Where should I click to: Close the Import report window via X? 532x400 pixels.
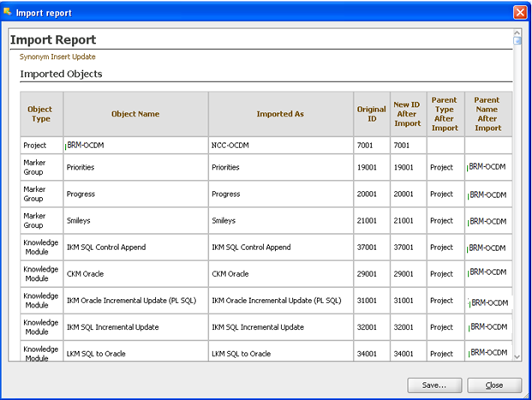520,12
